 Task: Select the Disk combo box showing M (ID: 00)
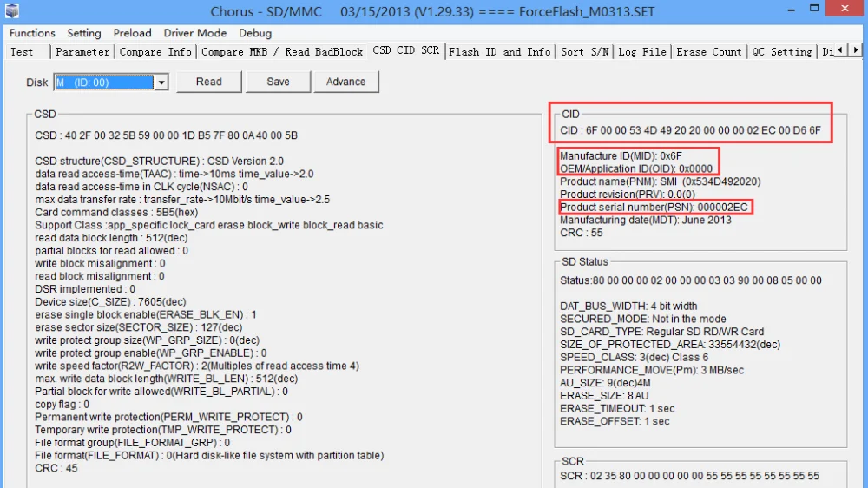click(111, 82)
